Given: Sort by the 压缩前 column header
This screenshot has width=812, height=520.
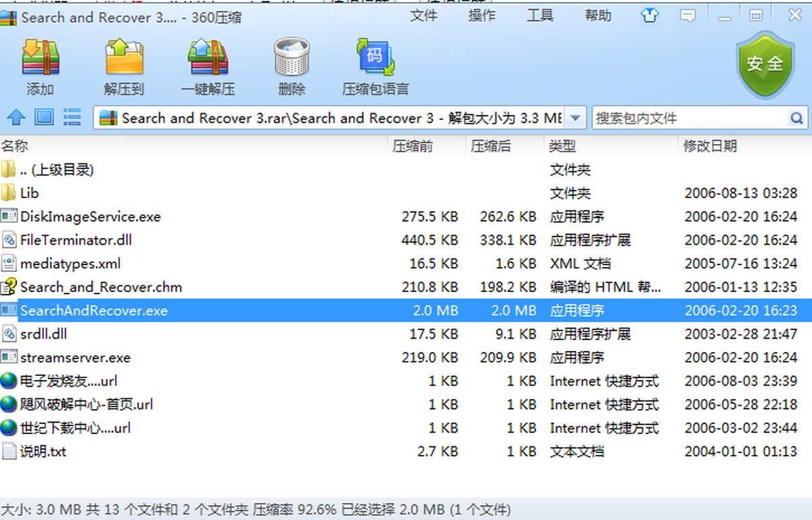Looking at the screenshot, I should (x=413, y=146).
